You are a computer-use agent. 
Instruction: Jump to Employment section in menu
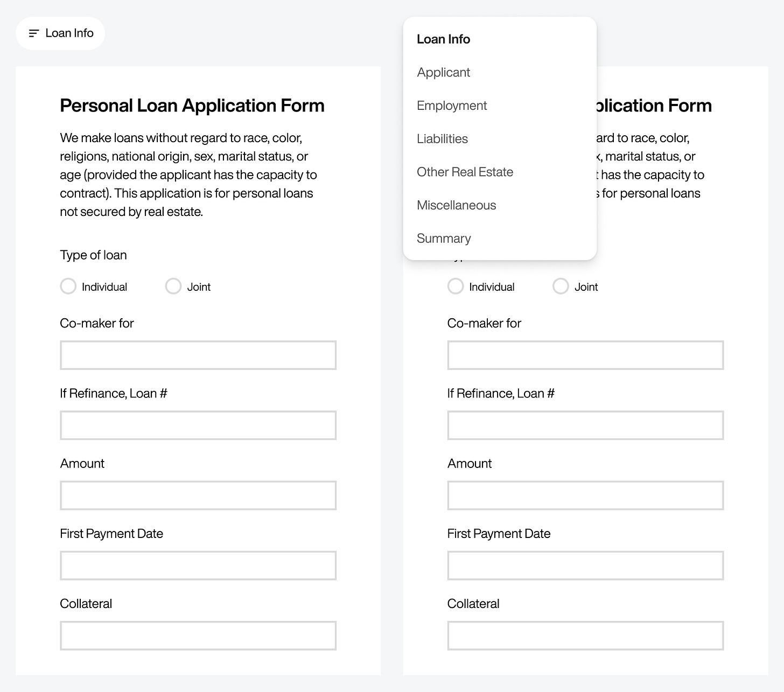451,106
